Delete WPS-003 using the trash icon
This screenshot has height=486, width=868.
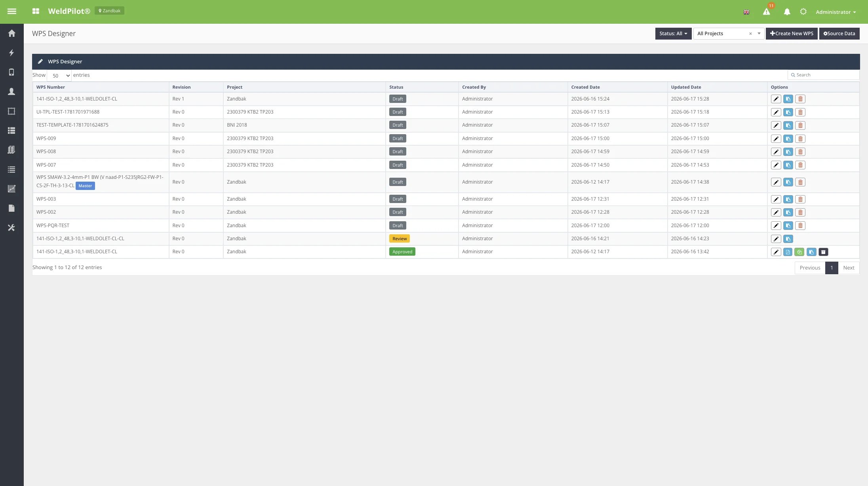coord(800,199)
